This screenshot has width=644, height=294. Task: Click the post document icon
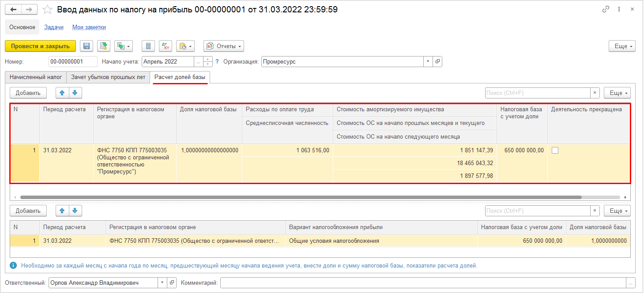[104, 46]
